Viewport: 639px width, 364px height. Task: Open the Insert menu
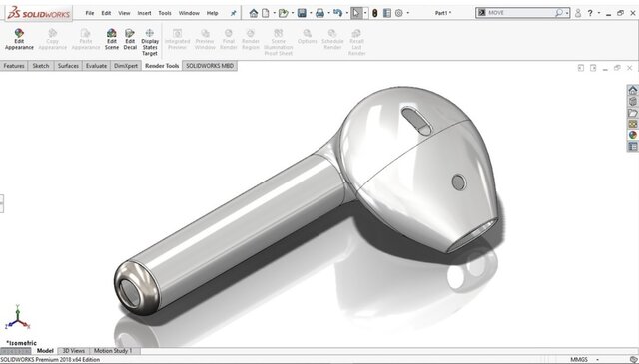coord(144,13)
